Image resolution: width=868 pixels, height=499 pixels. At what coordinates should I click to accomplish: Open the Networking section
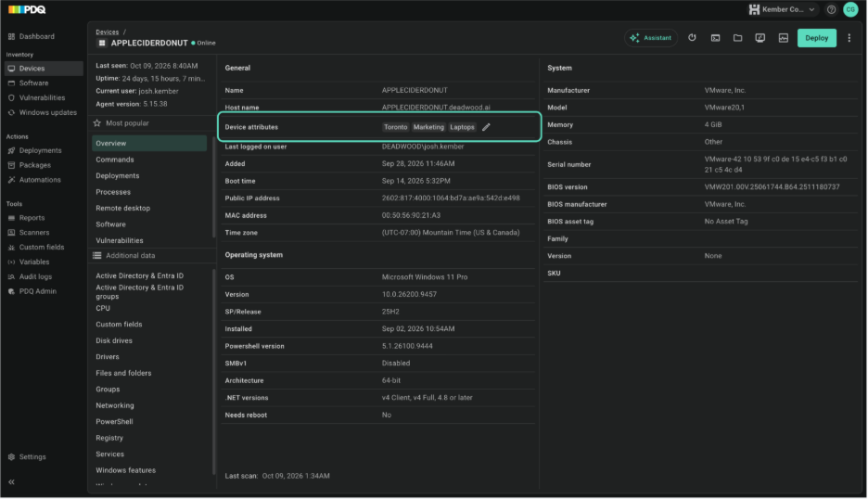coord(115,405)
